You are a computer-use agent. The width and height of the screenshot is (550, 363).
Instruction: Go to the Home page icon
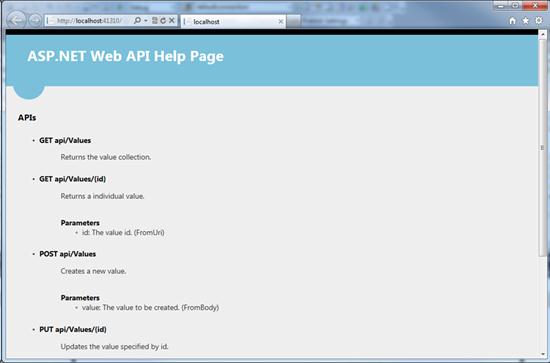[512, 21]
